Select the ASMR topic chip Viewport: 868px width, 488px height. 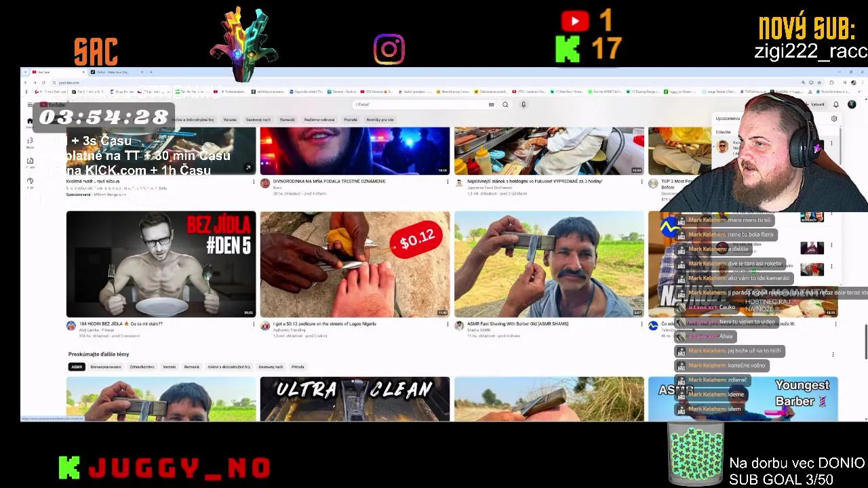point(77,367)
